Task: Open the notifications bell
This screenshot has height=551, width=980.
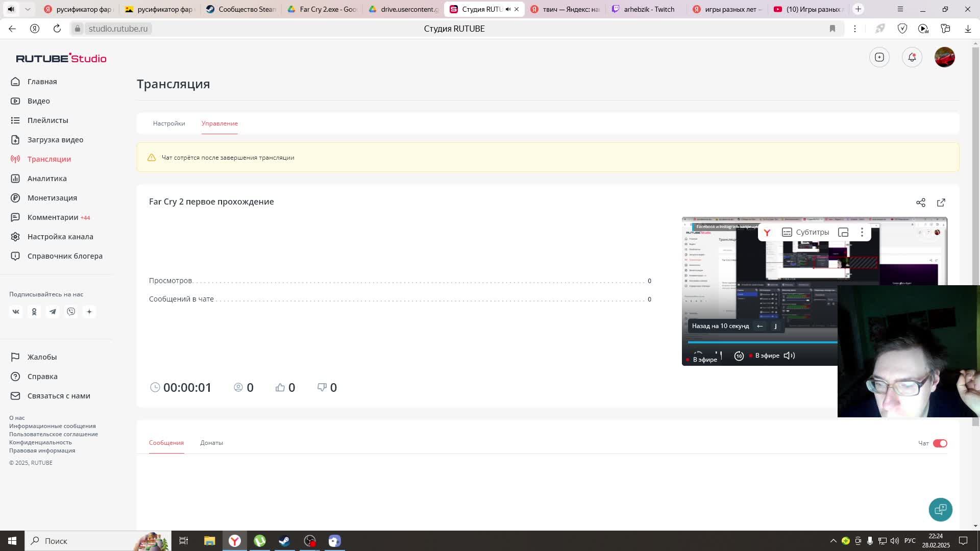Action: [912, 57]
